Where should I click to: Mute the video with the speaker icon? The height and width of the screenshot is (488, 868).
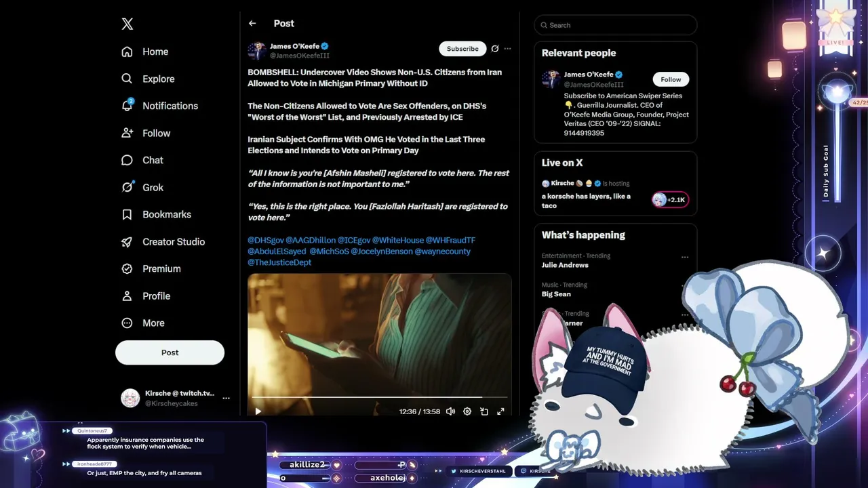[450, 411]
